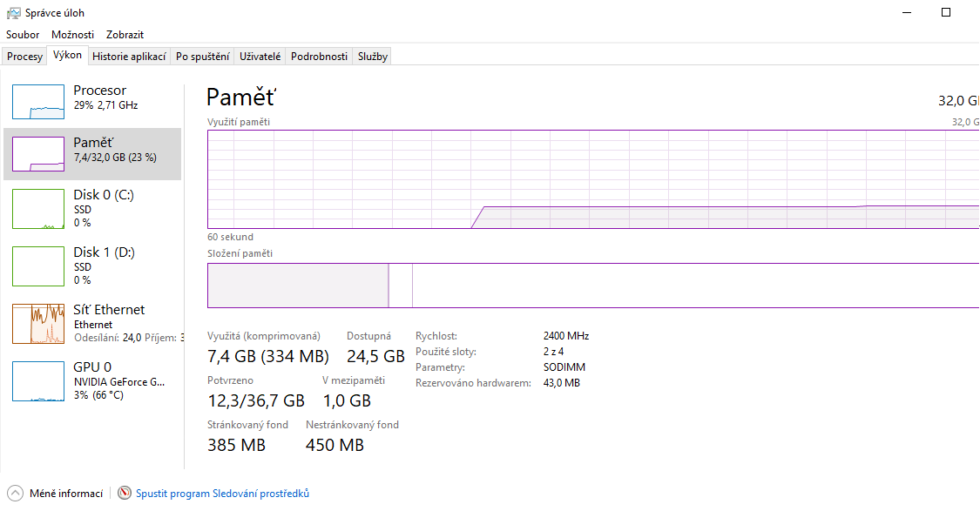Viewport: 980px width, 511px height.
Task: Open the Podrobnosti tab
Action: coord(319,57)
